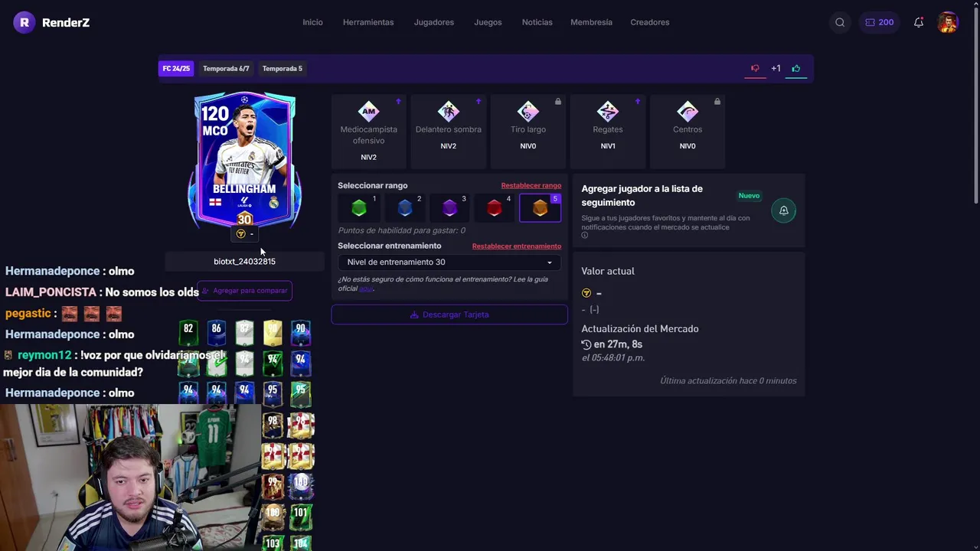Open Creadores menu
Image resolution: width=980 pixels, height=551 pixels.
(650, 22)
